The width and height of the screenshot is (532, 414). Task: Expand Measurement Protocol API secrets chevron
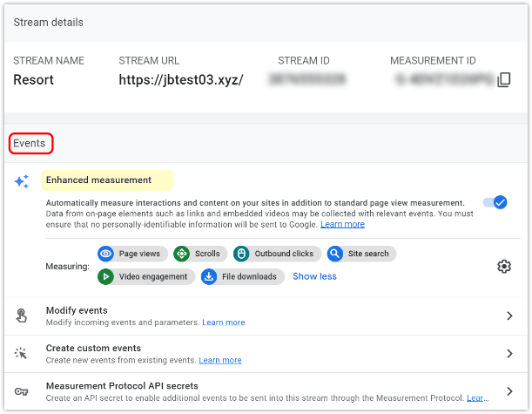click(x=509, y=391)
